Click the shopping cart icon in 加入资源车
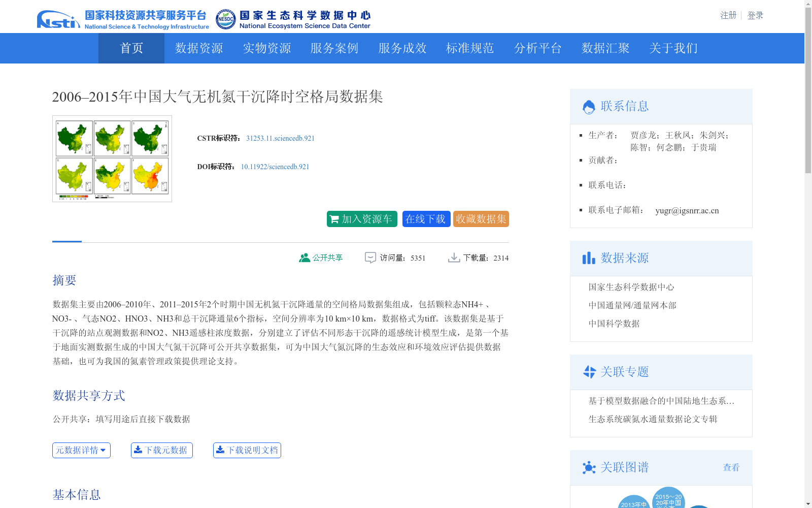 pyautogui.click(x=334, y=219)
